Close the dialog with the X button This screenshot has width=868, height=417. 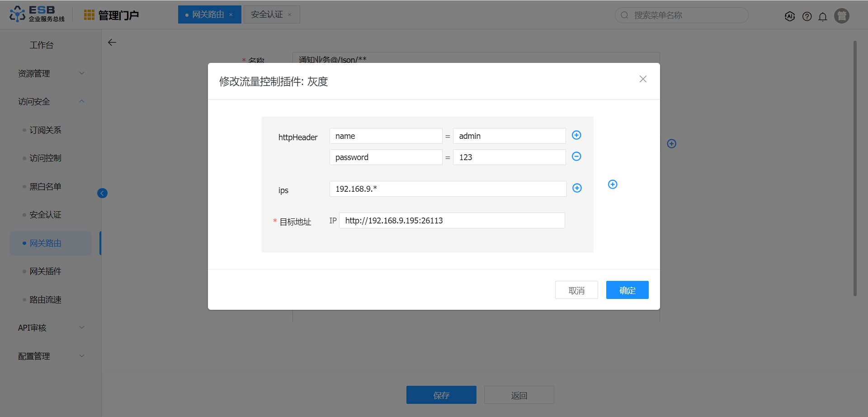pyautogui.click(x=643, y=79)
